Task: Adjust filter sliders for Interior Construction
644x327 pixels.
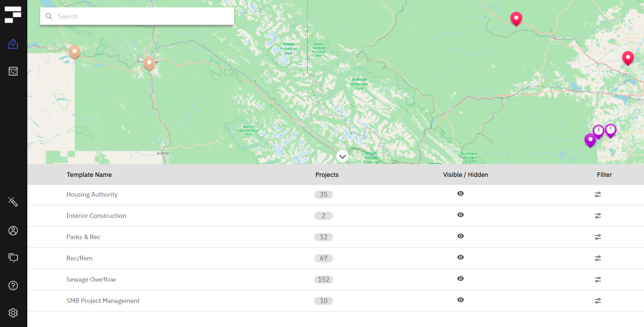Action: pyautogui.click(x=598, y=215)
